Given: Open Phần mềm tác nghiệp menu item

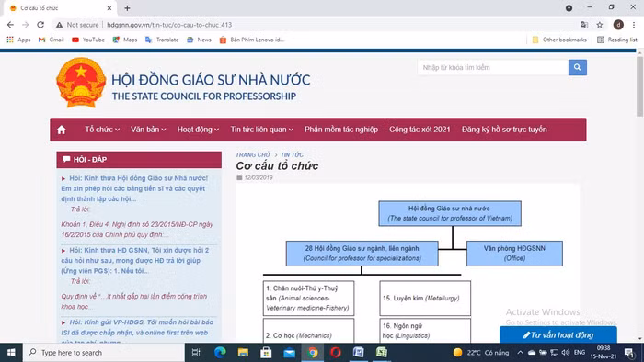Looking at the screenshot, I should (x=341, y=130).
